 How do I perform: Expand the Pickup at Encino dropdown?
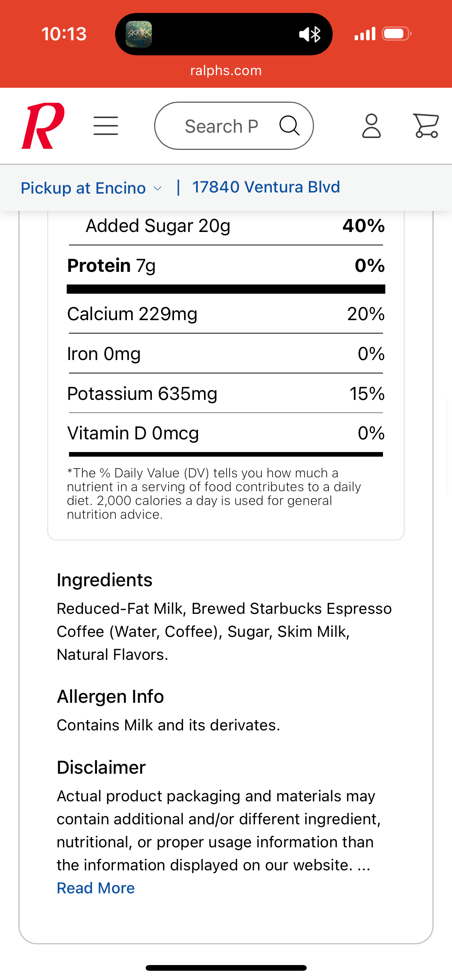point(83,188)
